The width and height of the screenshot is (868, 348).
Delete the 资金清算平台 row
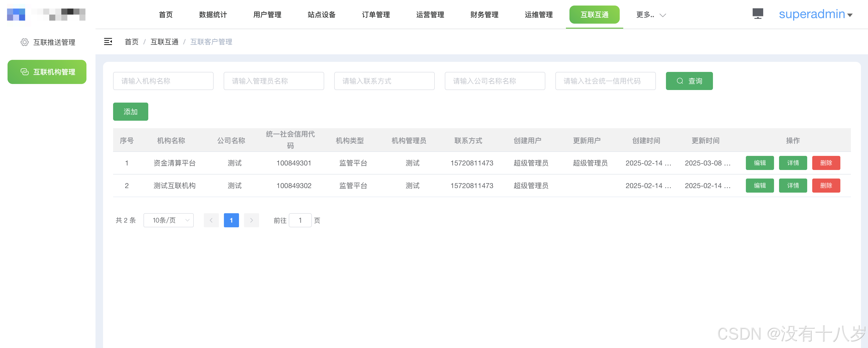(x=826, y=163)
